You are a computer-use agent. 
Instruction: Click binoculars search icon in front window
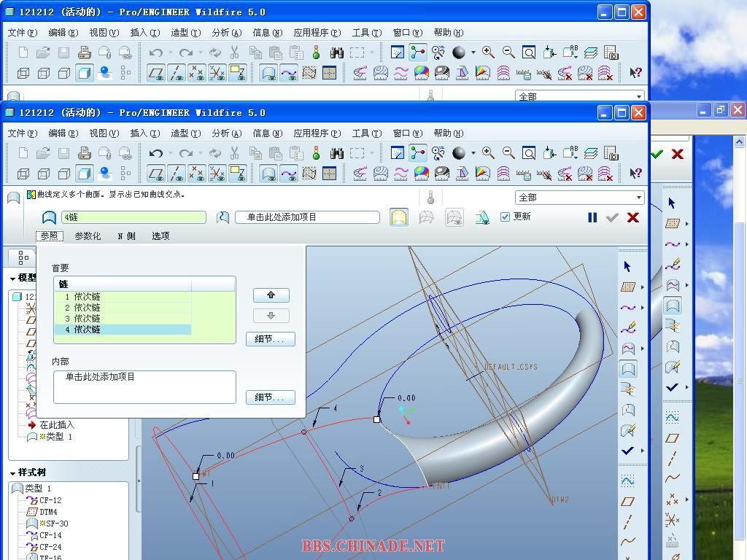pos(337,153)
